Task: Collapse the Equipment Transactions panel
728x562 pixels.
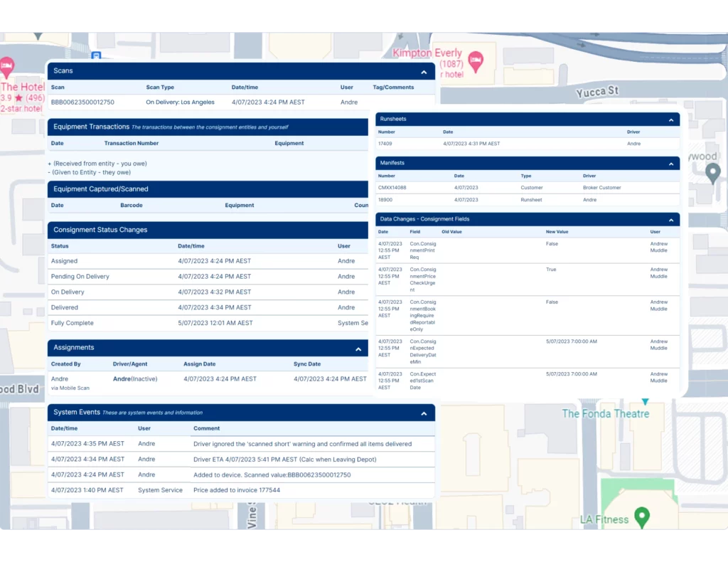Action: coord(358,127)
